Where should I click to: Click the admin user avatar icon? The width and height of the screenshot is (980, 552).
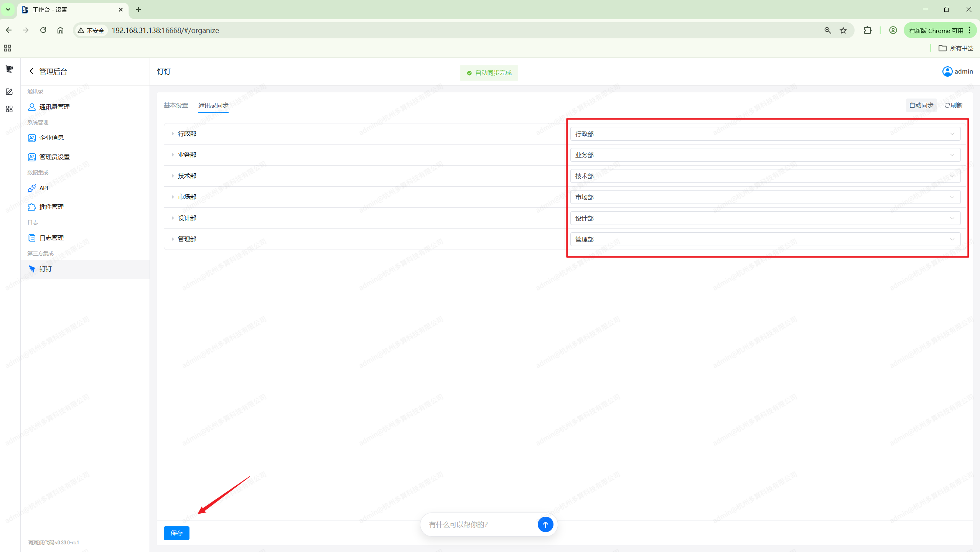click(x=947, y=72)
